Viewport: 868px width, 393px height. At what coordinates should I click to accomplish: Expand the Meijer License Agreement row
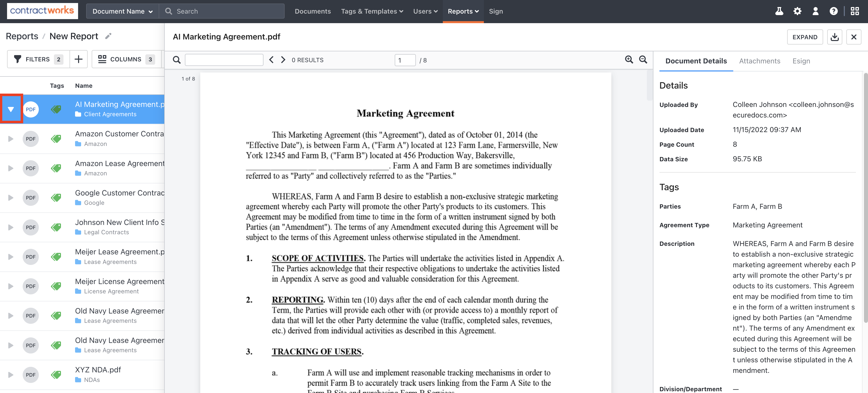click(11, 286)
